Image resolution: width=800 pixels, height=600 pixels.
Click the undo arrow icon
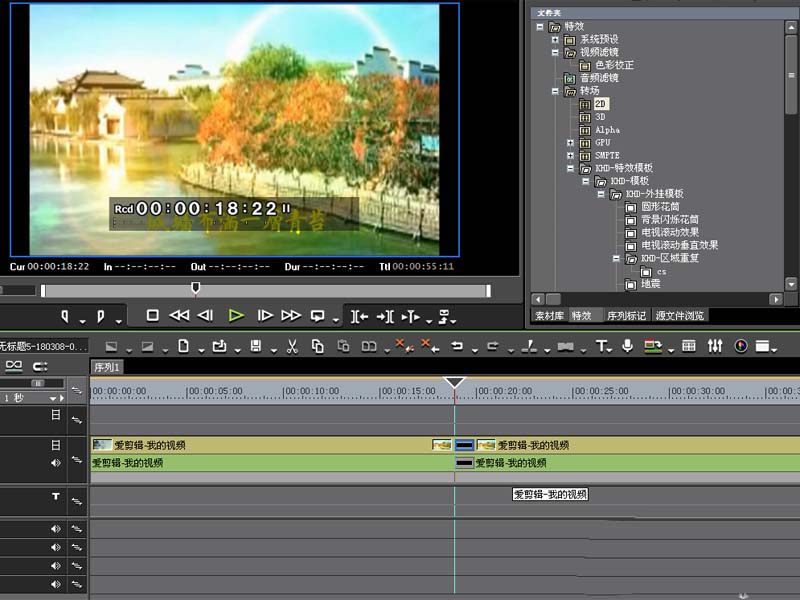pyautogui.click(x=457, y=346)
